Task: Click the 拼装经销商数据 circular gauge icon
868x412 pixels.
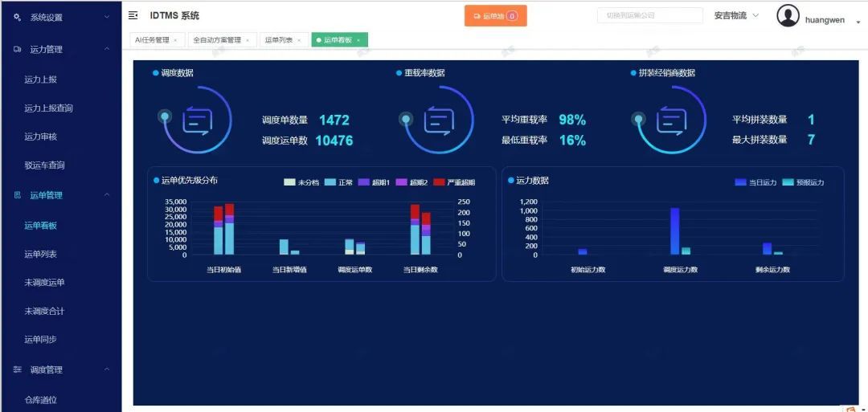Action: coord(671,121)
